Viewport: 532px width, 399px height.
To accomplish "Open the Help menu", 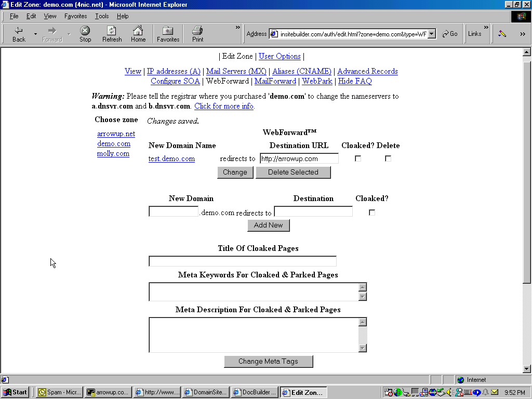I will (123, 16).
